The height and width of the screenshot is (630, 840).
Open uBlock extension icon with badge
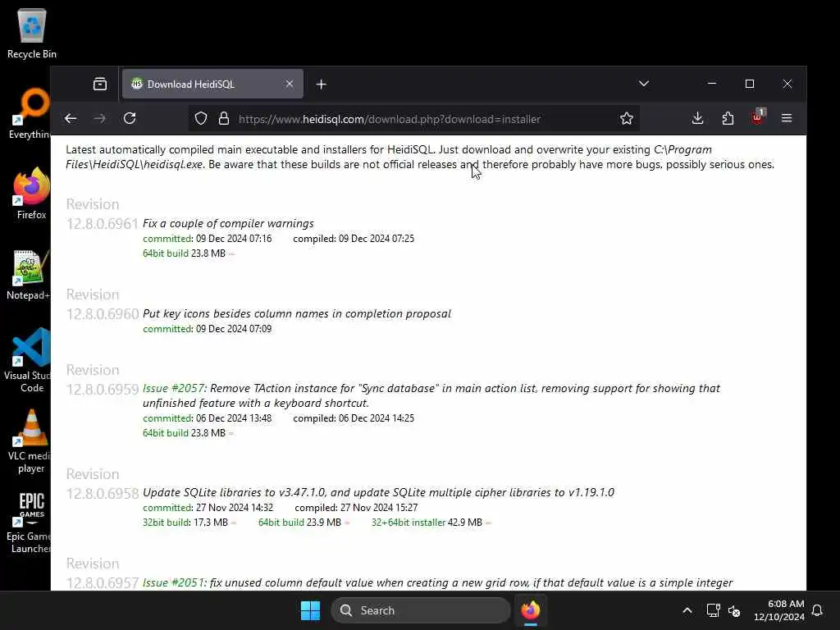coord(757,116)
